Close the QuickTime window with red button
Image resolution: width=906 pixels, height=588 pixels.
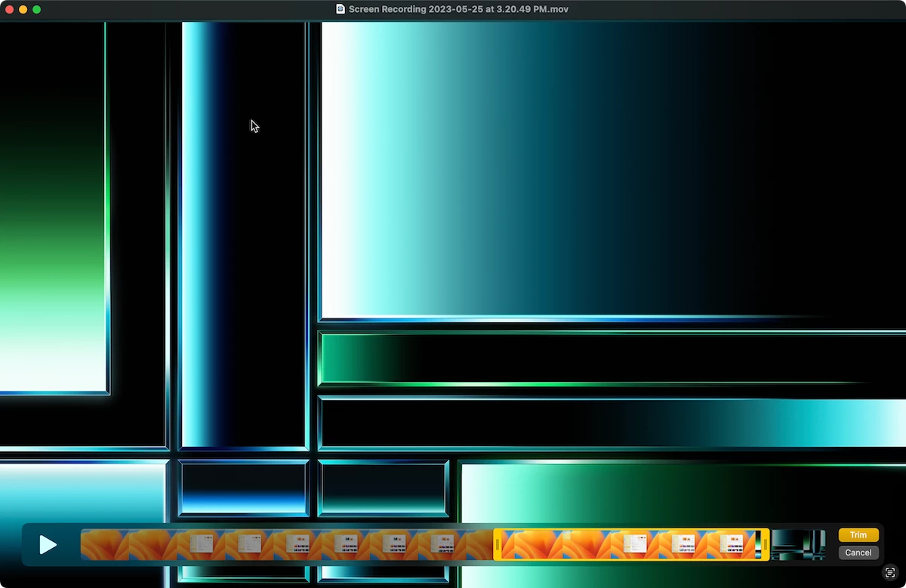coord(10,9)
